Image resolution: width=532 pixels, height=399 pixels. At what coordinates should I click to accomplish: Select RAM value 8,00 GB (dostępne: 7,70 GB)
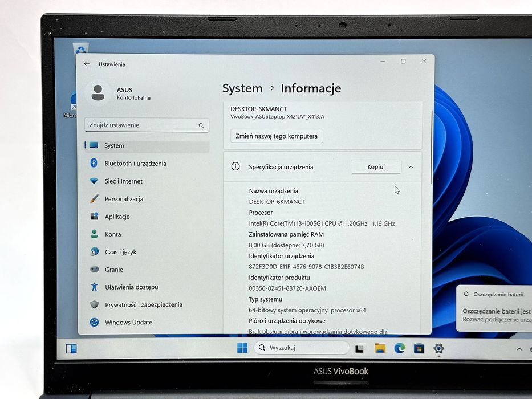(286, 245)
